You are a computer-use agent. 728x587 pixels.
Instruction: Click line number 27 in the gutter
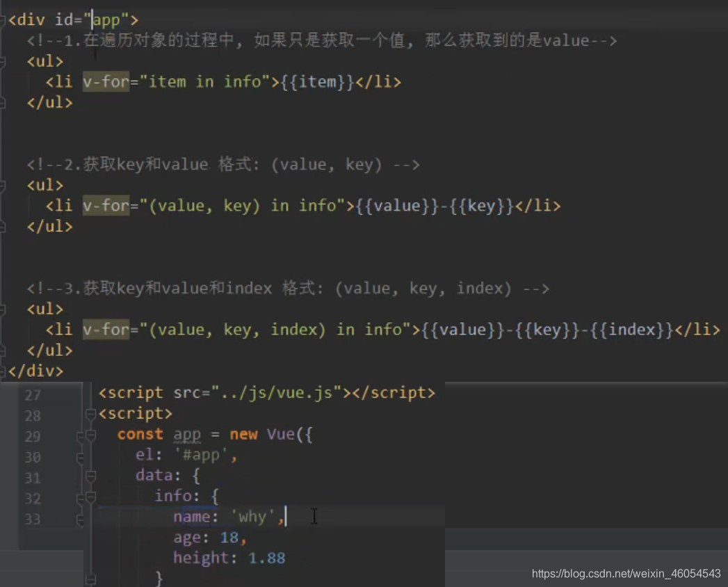[33, 395]
